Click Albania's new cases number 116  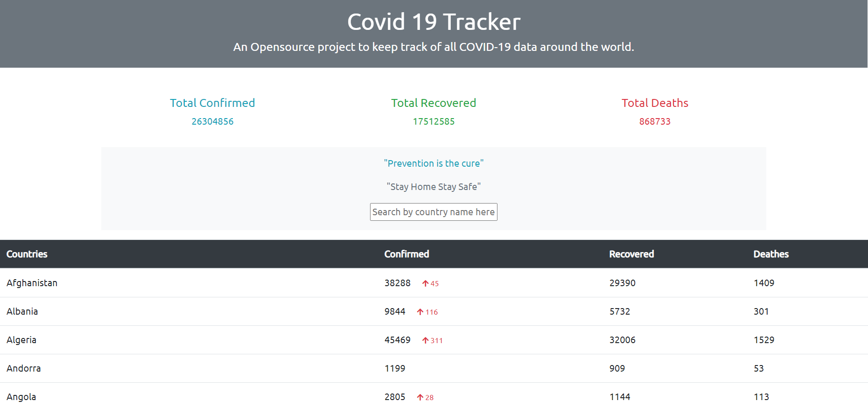click(432, 312)
